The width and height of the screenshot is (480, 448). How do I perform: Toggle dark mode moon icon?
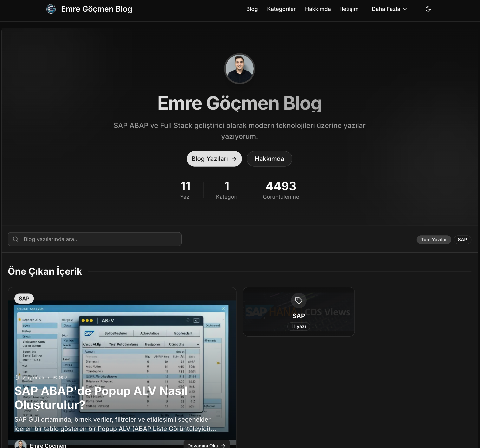pyautogui.click(x=428, y=9)
